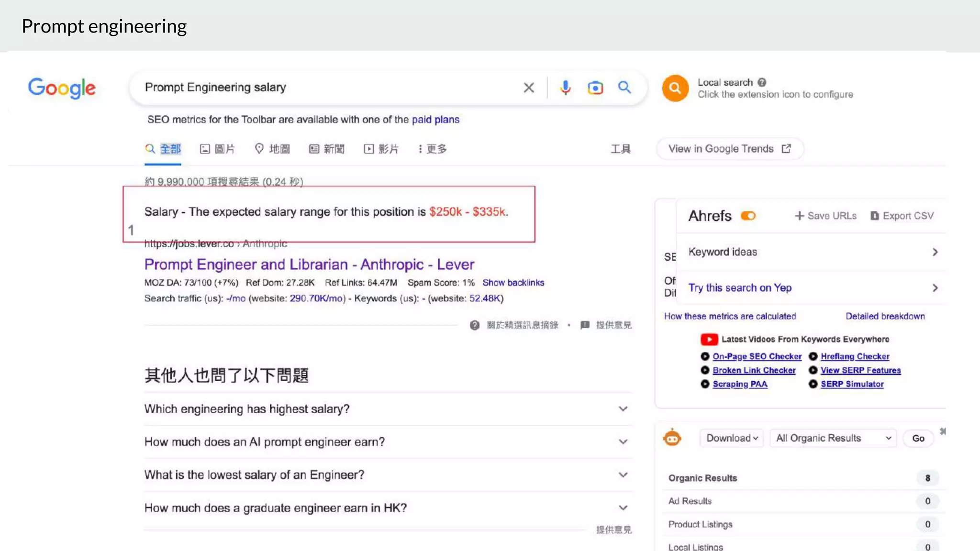Viewport: 980px width, 551px height.
Task: Click the orange robot extension icon
Action: point(672,438)
